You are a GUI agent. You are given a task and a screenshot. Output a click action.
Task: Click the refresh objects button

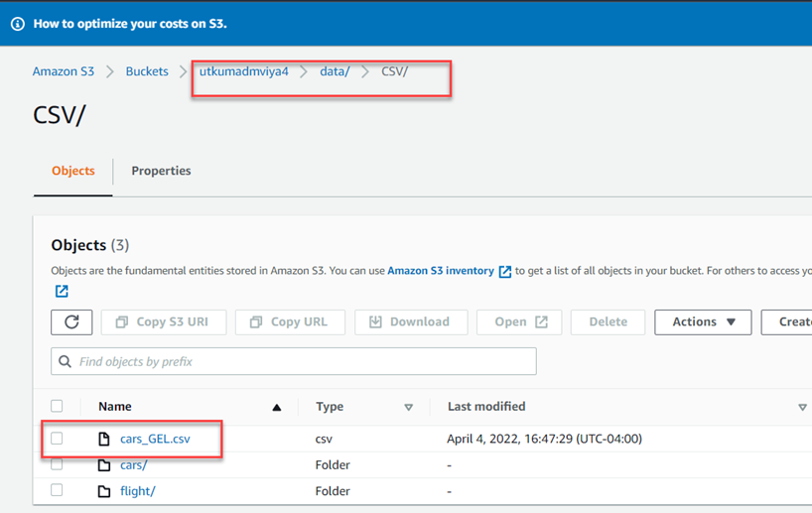(71, 321)
